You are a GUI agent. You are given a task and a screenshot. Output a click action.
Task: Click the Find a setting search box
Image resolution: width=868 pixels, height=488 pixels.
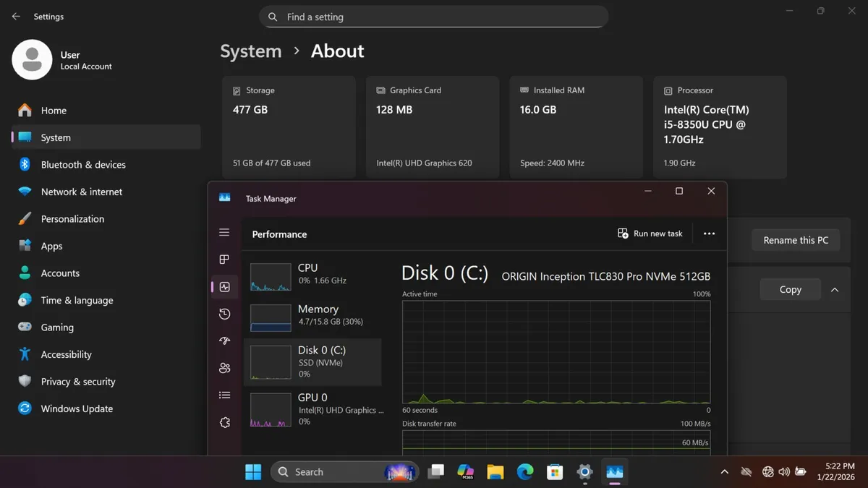434,17
